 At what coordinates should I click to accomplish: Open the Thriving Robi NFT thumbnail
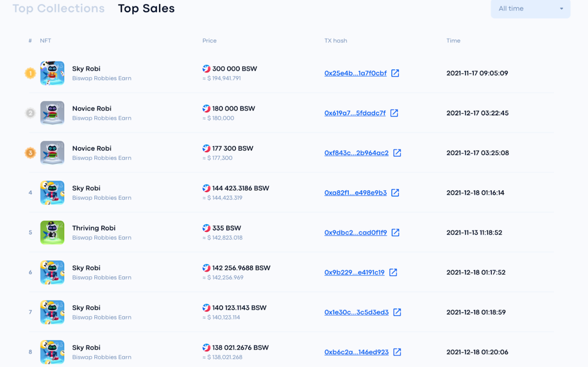[52, 232]
